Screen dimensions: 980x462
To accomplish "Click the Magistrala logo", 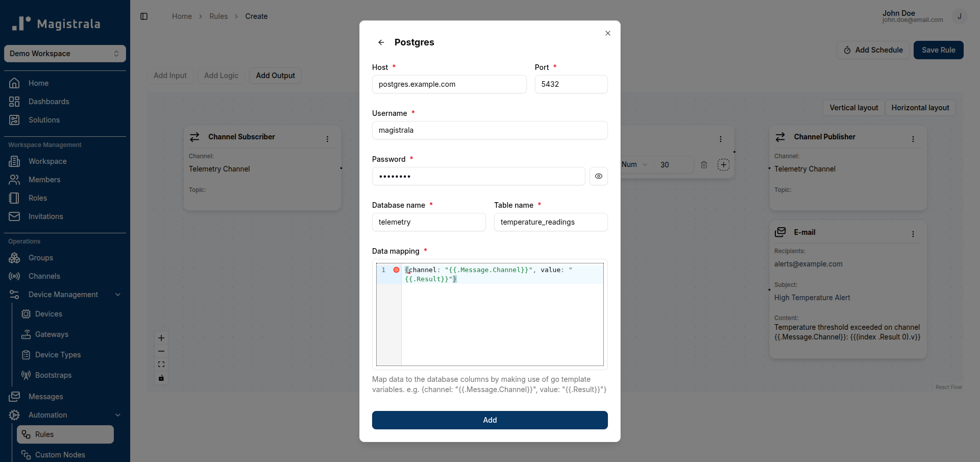I will pos(56,23).
